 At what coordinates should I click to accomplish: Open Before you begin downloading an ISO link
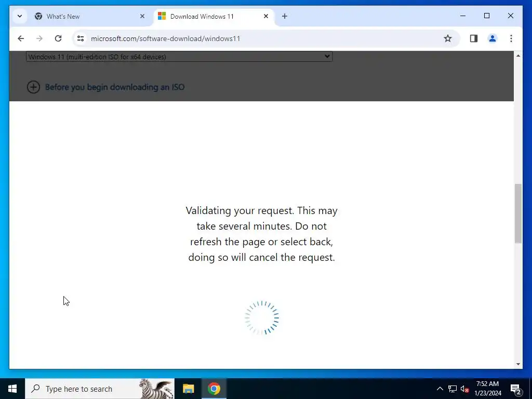(x=115, y=87)
